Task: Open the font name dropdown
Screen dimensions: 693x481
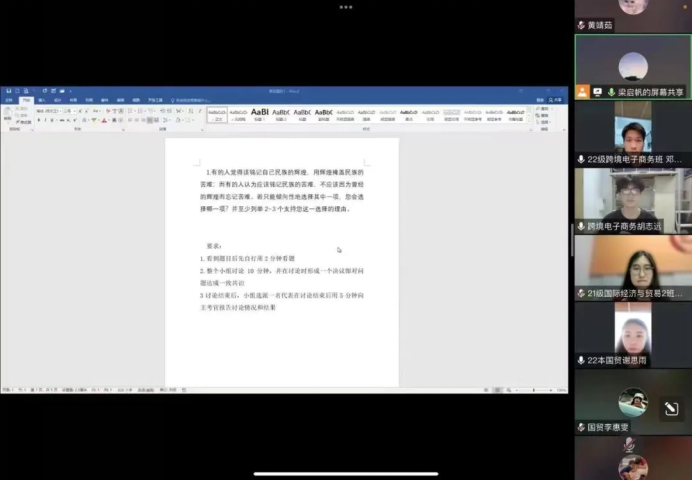Action: pyautogui.click(x=45, y=109)
